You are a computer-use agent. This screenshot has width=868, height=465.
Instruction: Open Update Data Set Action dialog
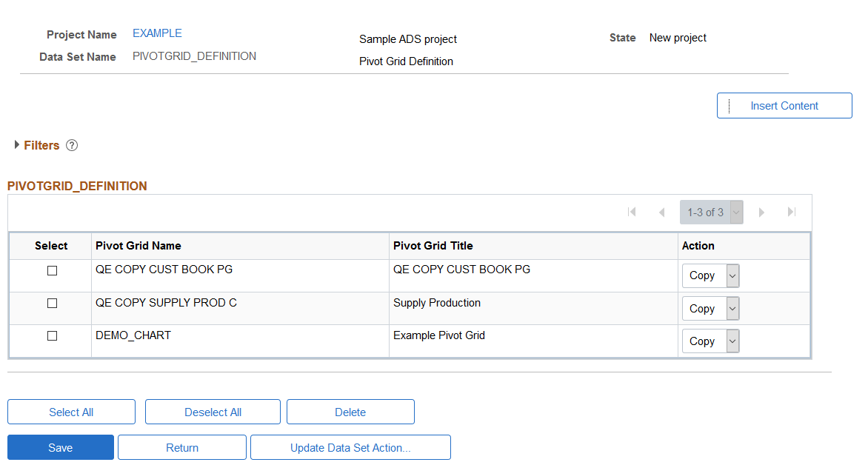tap(350, 447)
